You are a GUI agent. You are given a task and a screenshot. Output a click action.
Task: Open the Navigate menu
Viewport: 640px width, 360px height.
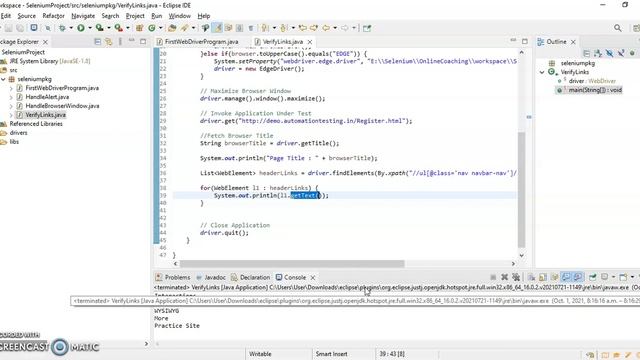tap(83, 16)
